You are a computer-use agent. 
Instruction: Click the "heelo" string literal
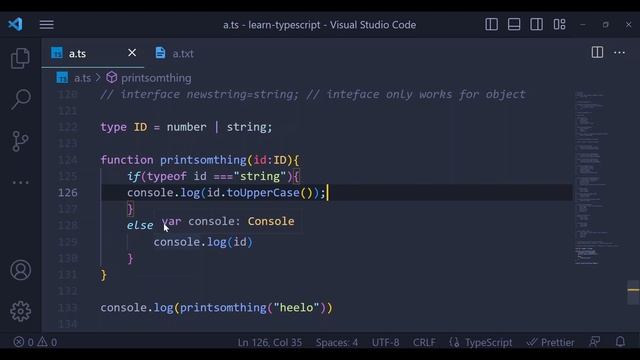tap(296, 307)
